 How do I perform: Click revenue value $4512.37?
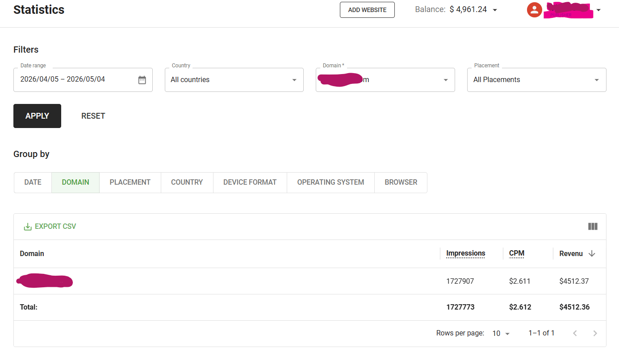pyautogui.click(x=574, y=281)
